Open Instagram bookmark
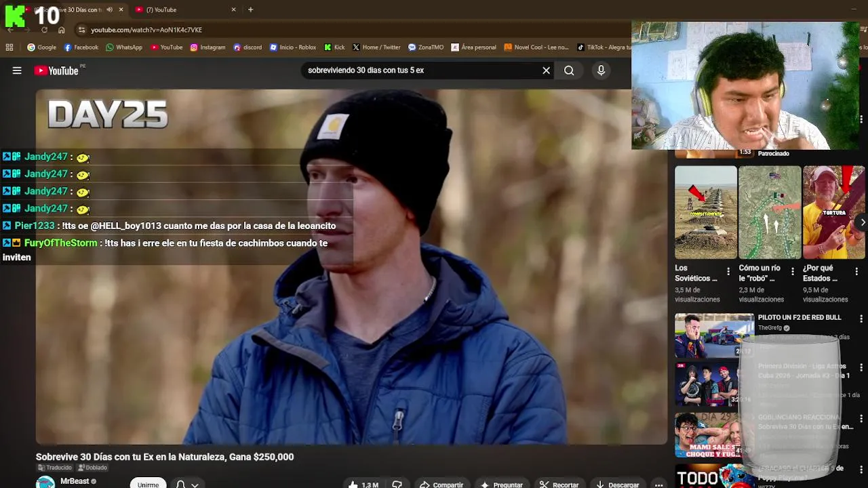This screenshot has height=488, width=868. (x=208, y=47)
